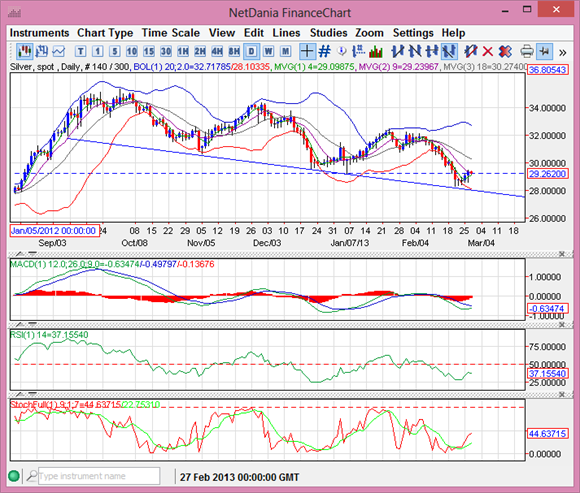Click the edit line (red slash) icon

point(471,51)
